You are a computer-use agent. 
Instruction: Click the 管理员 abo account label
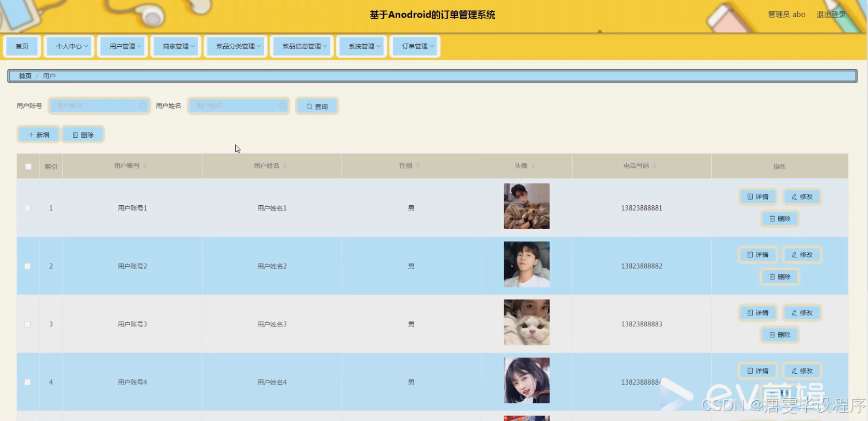(787, 15)
